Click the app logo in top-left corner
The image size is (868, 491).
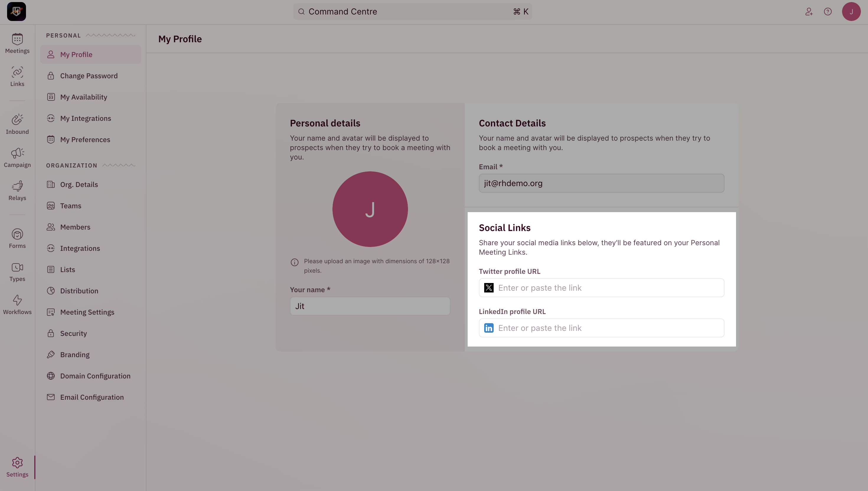[x=17, y=12]
